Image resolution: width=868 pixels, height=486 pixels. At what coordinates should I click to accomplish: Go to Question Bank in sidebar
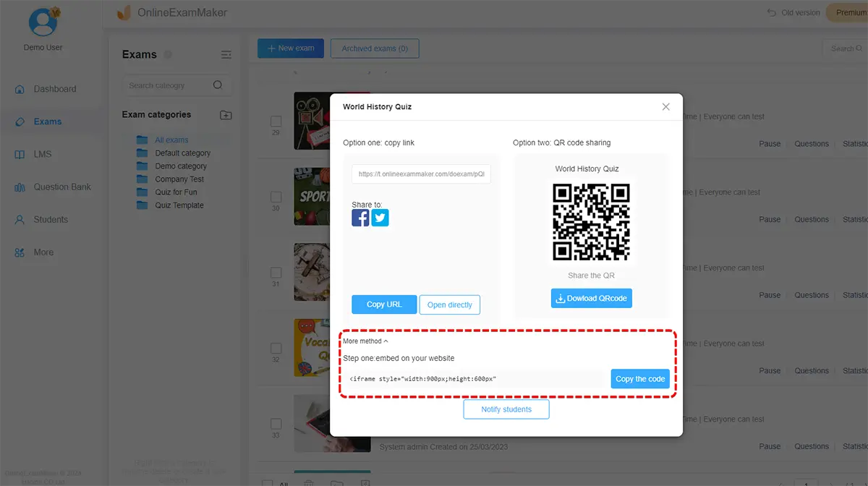point(61,187)
